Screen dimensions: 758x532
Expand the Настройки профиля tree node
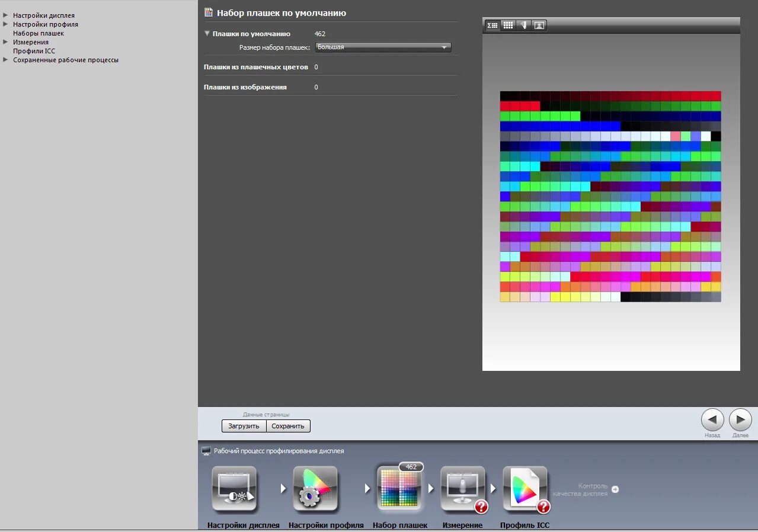click(x=5, y=24)
